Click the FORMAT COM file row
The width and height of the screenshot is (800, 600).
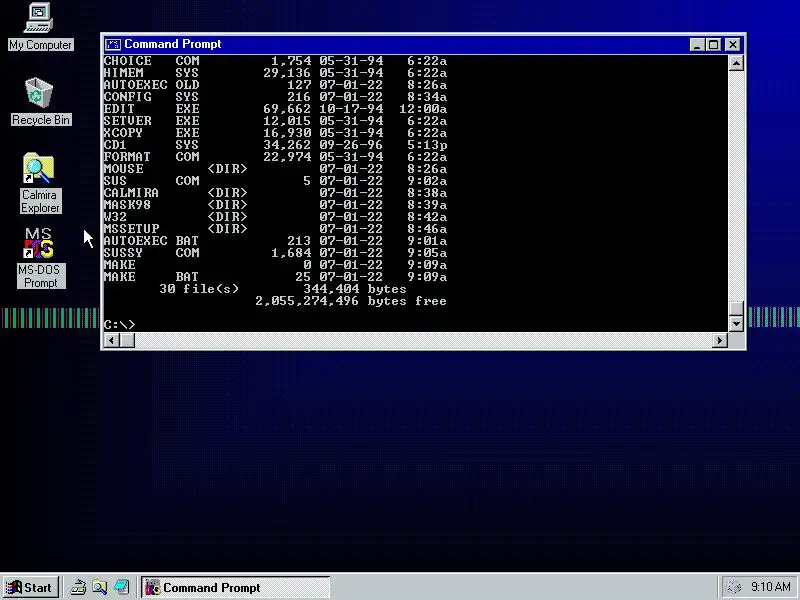(x=275, y=157)
